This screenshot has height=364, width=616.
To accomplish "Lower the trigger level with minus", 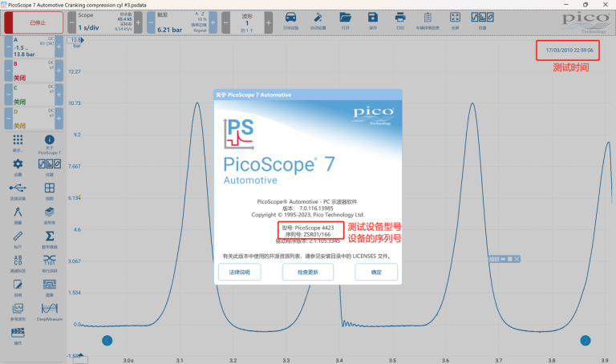I will click(151, 22).
